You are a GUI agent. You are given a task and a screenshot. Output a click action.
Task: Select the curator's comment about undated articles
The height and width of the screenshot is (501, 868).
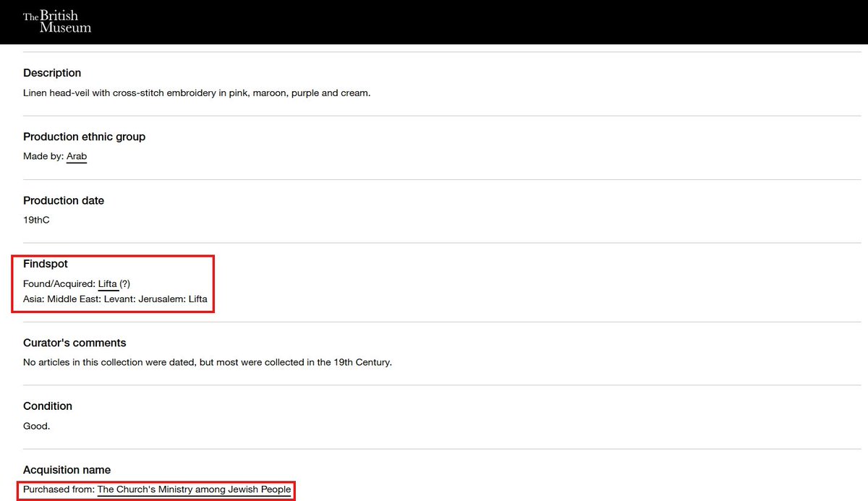click(x=208, y=362)
